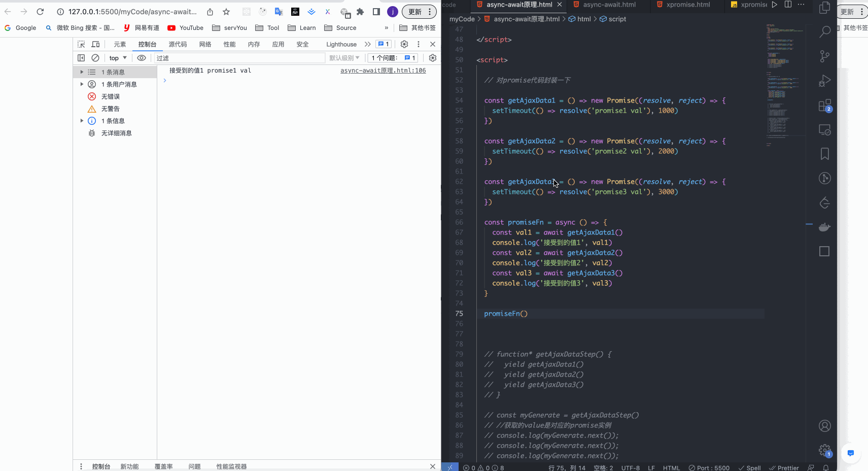The image size is (868, 471).
Task: Click the share icon in Chrome's address bar
Action: pyautogui.click(x=210, y=12)
